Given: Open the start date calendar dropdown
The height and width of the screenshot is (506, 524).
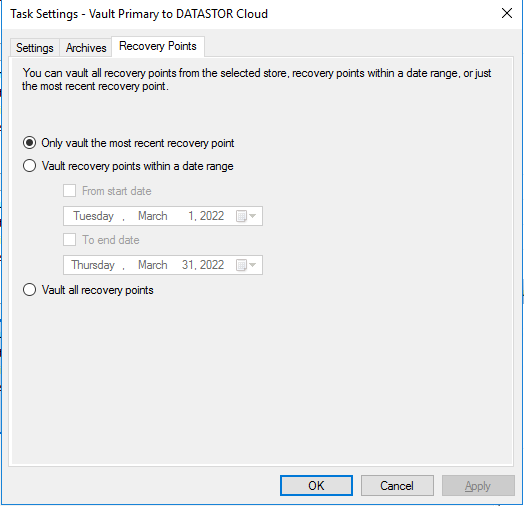Looking at the screenshot, I should click(253, 216).
